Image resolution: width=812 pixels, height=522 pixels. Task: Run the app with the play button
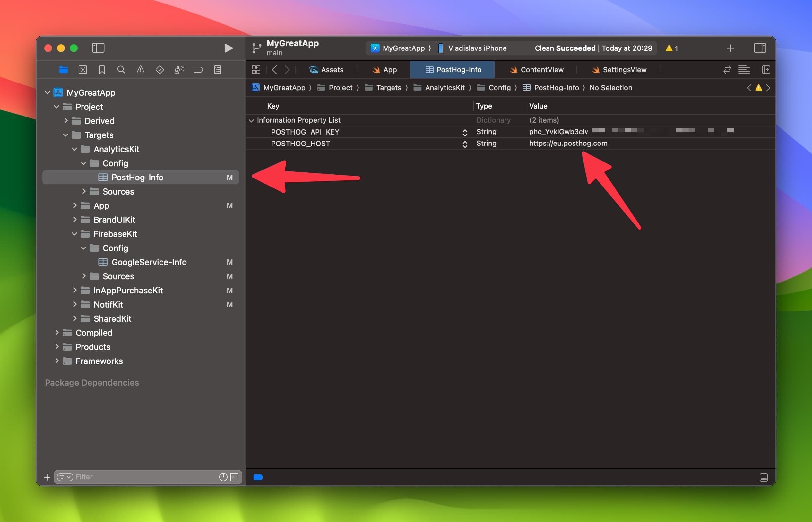[229, 48]
